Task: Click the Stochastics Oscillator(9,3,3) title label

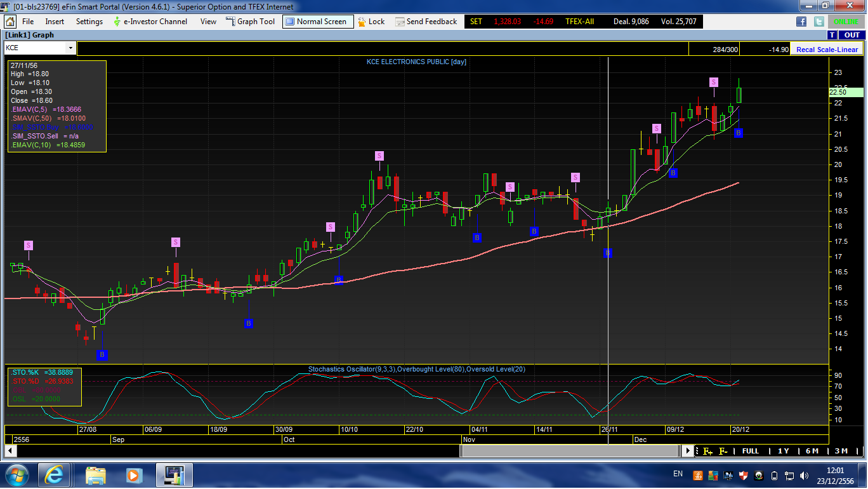Action: coord(417,369)
